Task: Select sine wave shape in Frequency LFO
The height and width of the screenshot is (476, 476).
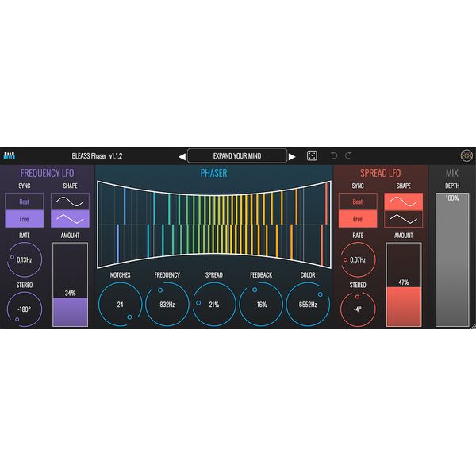Action: click(71, 202)
